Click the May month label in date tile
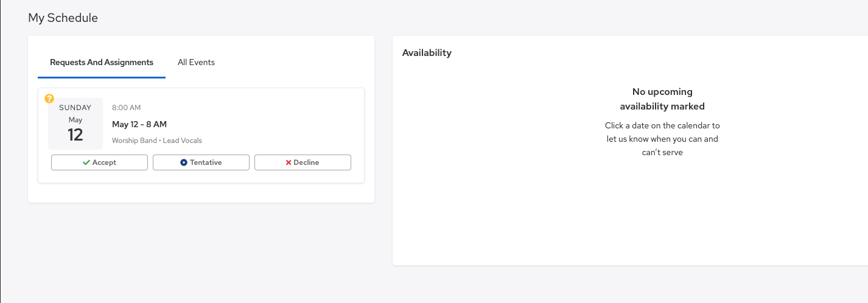The width and height of the screenshot is (868, 303). coord(75,120)
